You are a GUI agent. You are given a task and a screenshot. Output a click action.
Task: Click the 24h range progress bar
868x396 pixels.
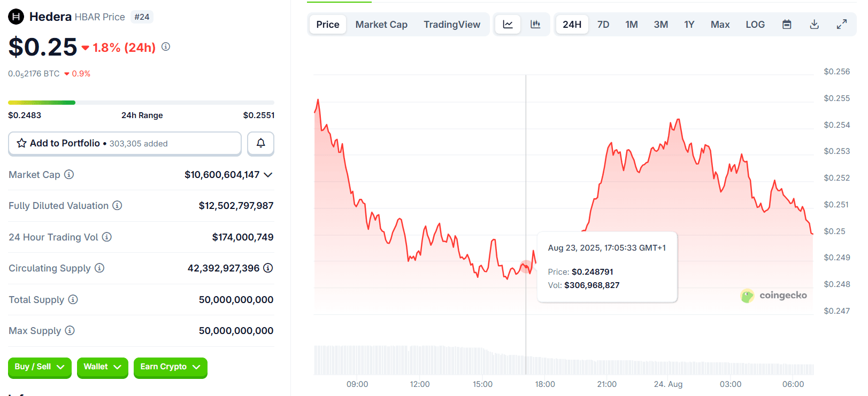click(x=141, y=103)
